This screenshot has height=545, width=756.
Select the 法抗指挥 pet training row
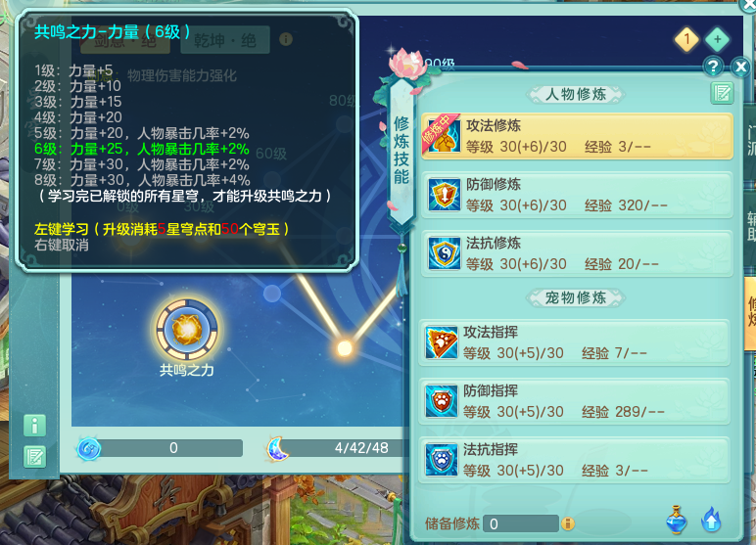tap(574, 460)
